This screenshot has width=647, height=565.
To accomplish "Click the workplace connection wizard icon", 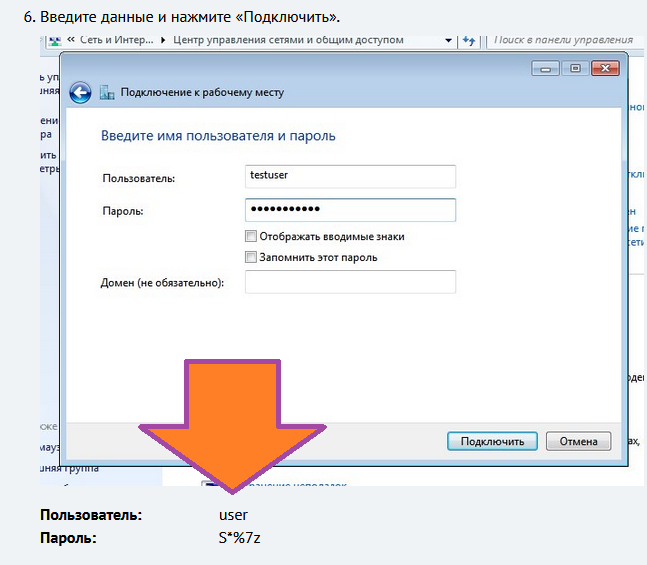I will click(107, 92).
